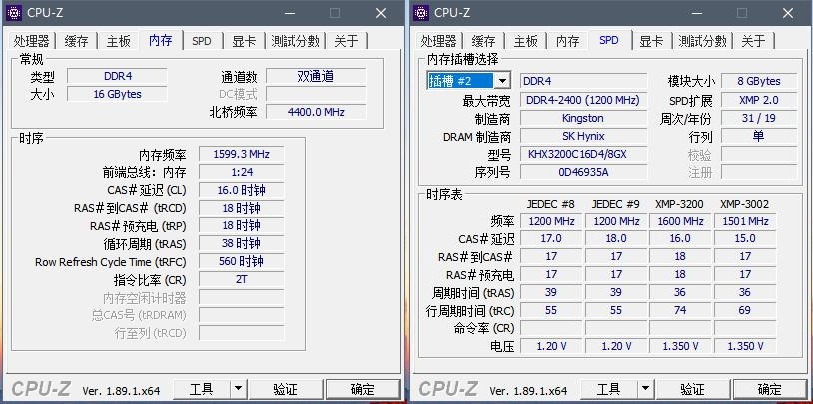Open 缓存 tab in left CPU-Z window
813x404 pixels.
click(x=76, y=41)
